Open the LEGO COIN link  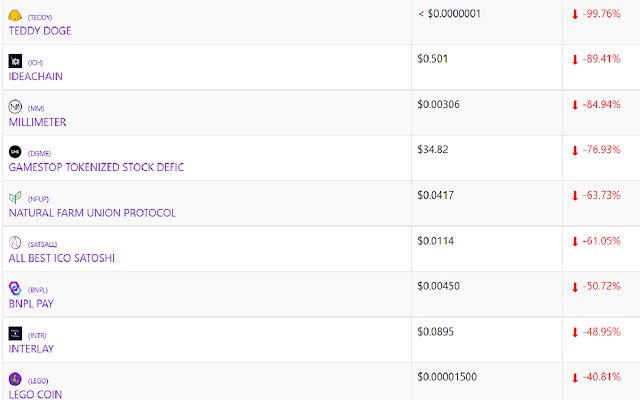[36, 394]
